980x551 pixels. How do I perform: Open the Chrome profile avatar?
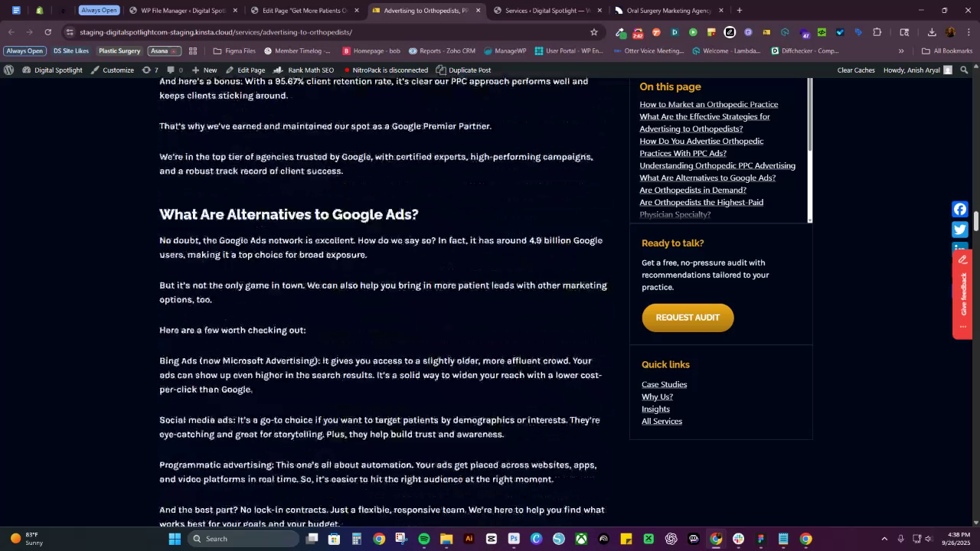point(950,32)
